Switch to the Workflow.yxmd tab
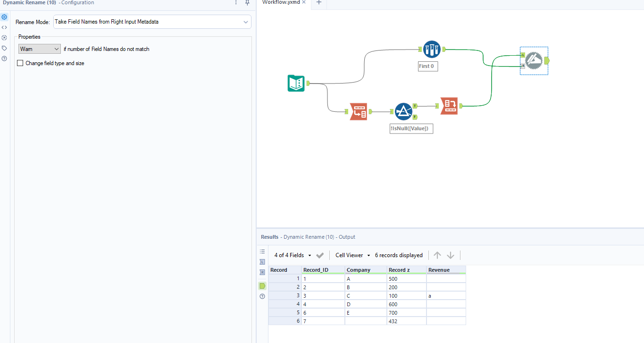This screenshot has width=644, height=343. click(281, 2)
